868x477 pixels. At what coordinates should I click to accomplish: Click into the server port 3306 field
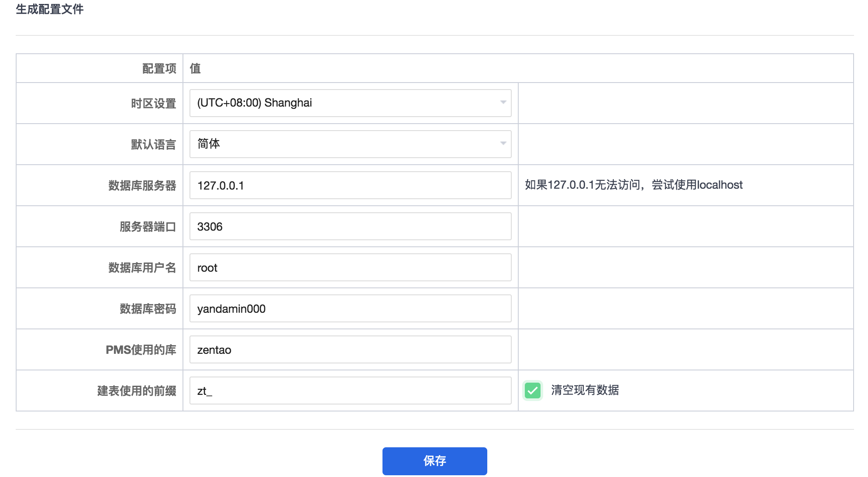click(350, 226)
